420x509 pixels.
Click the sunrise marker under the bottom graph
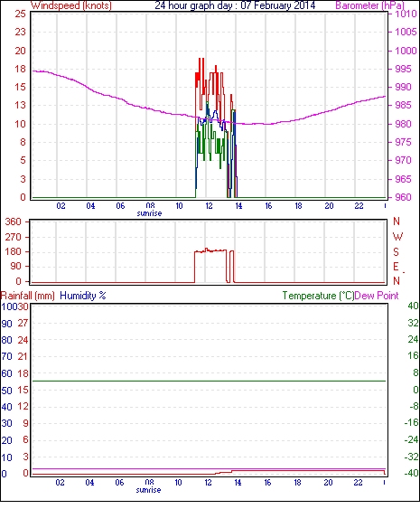click(148, 490)
